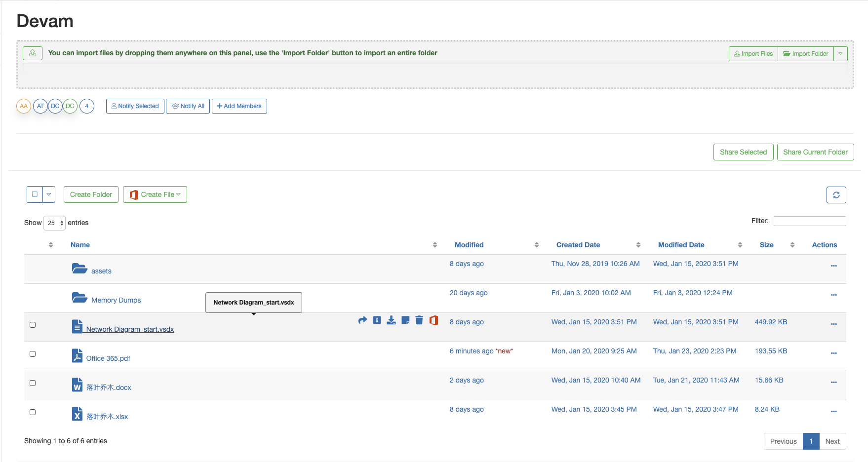Click the 449.92 KB size value

tap(771, 322)
